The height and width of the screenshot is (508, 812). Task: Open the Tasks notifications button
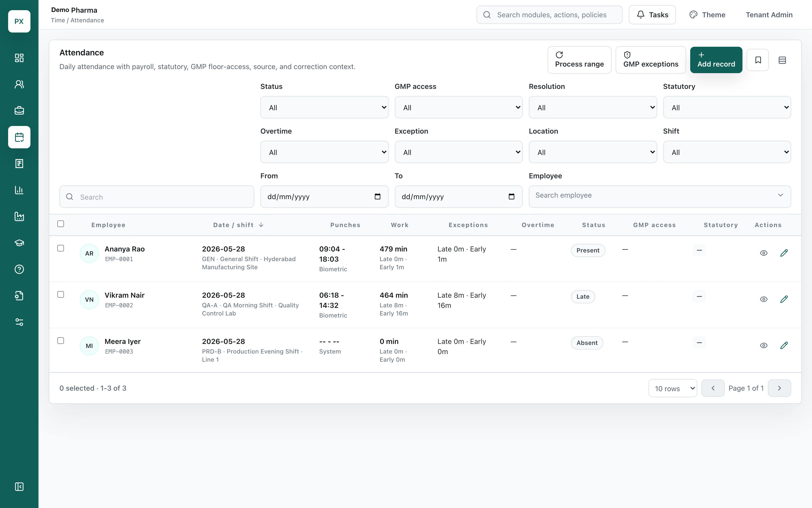[652, 15]
